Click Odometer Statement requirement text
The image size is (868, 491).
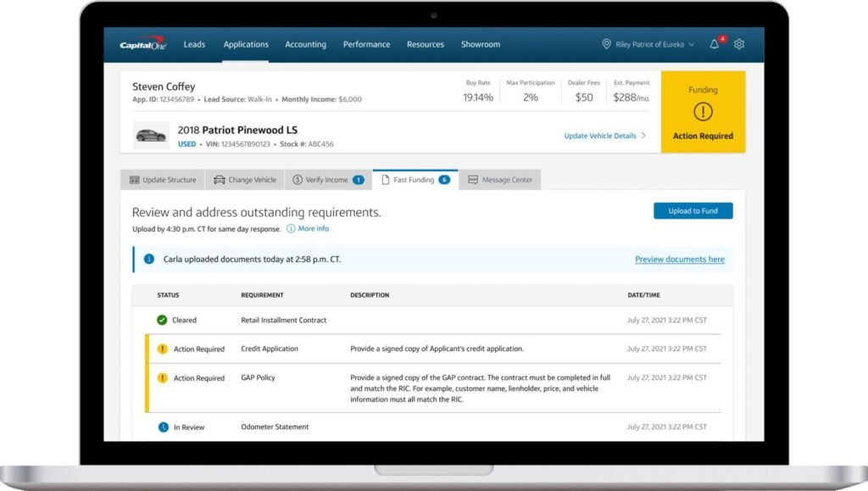[275, 427]
